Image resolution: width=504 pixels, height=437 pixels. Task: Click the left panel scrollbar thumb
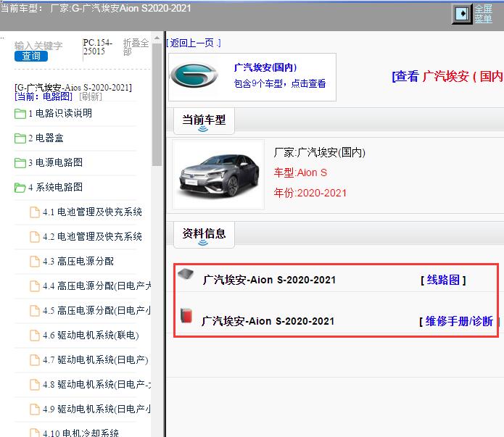[x=157, y=104]
